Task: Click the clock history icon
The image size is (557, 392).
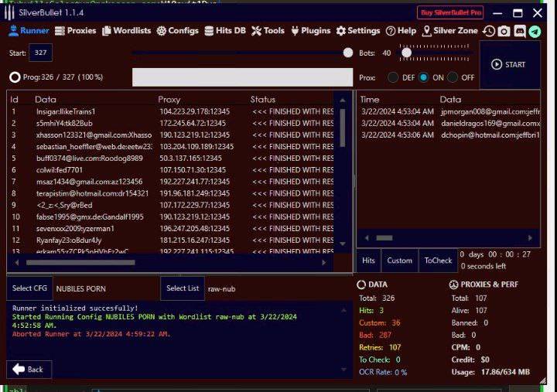Action: (488, 31)
